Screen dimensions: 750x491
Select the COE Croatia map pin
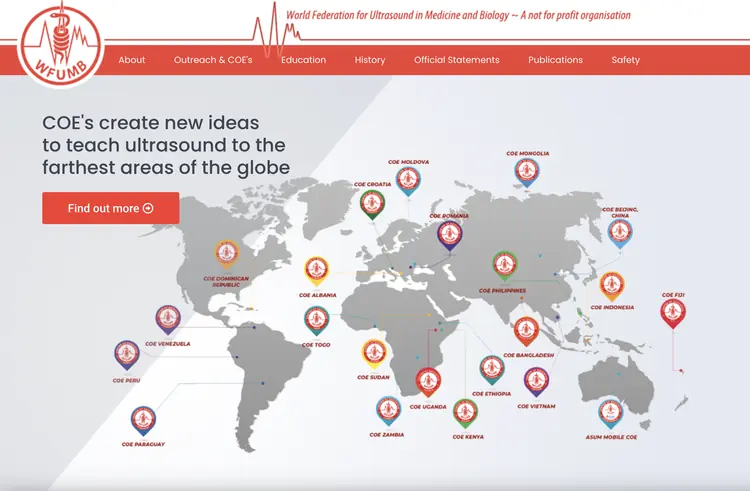(372, 203)
